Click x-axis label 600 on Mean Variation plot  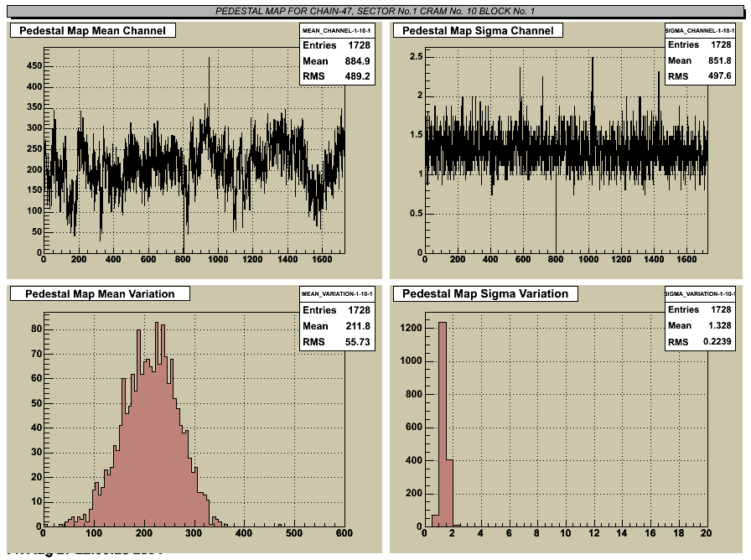click(344, 532)
